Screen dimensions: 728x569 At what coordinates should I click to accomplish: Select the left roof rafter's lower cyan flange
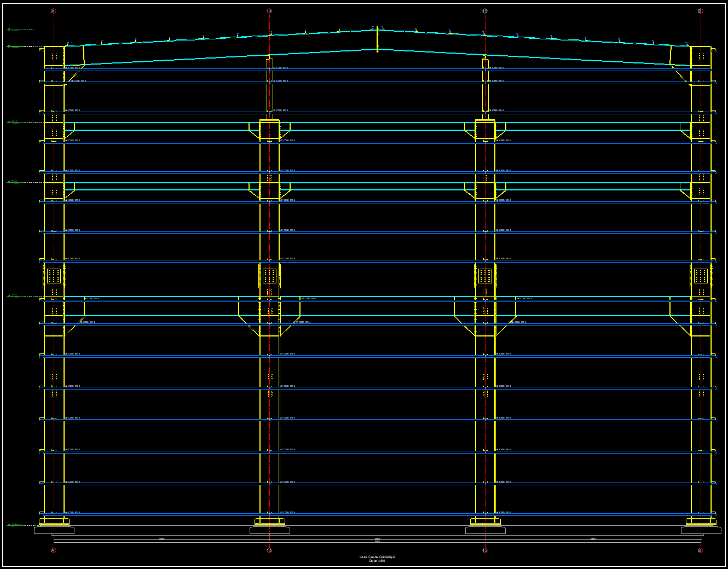coord(219,57)
